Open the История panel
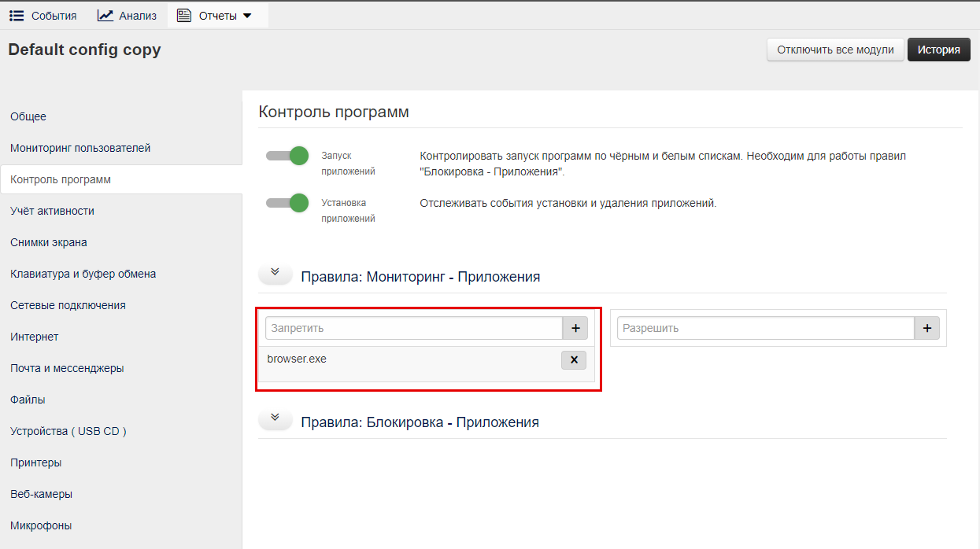Viewport: 980px width, 549px height. pos(938,49)
